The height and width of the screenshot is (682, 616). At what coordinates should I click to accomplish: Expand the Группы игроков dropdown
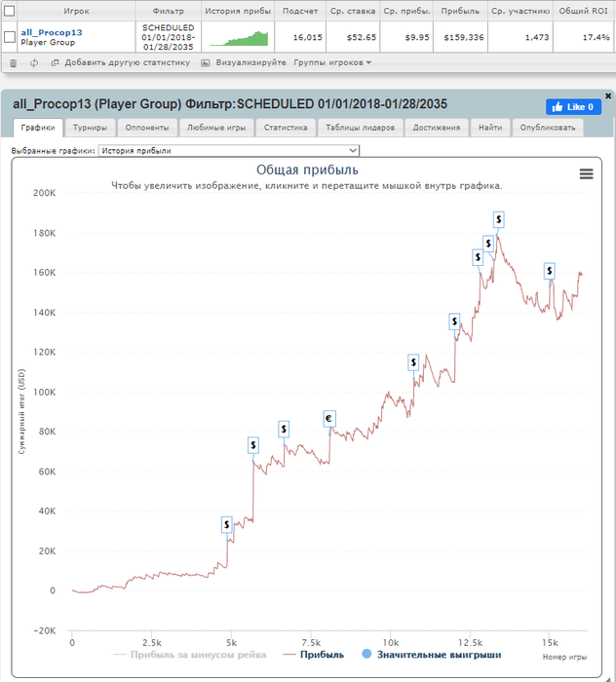332,62
